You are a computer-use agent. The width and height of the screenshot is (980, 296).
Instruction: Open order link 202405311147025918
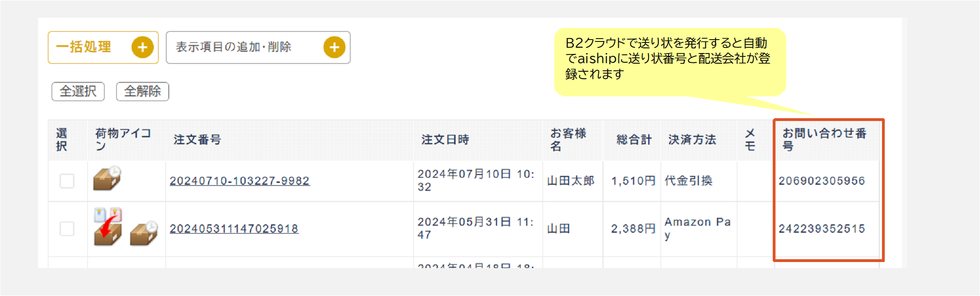pyautogui.click(x=234, y=229)
